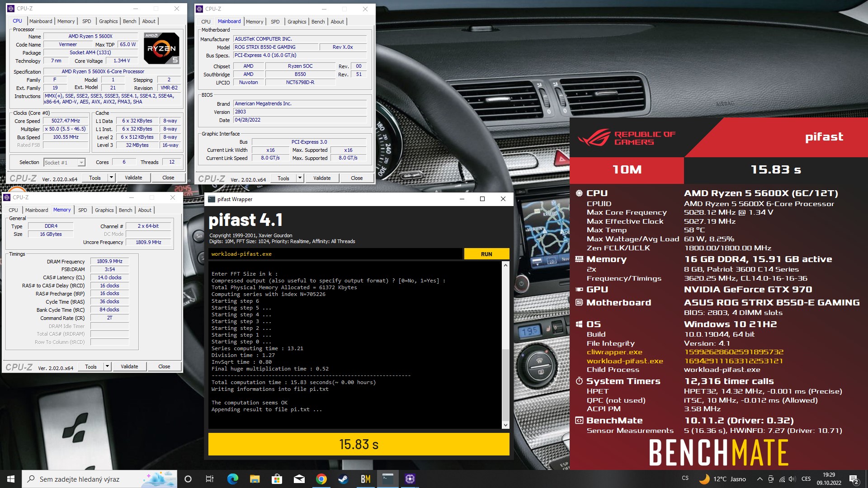Open Mainboard tab in CPU window

(41, 21)
